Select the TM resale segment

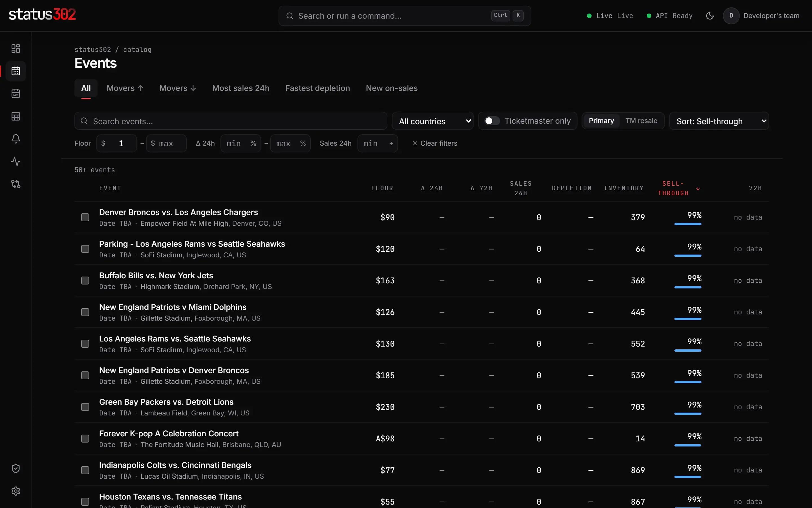click(x=641, y=121)
